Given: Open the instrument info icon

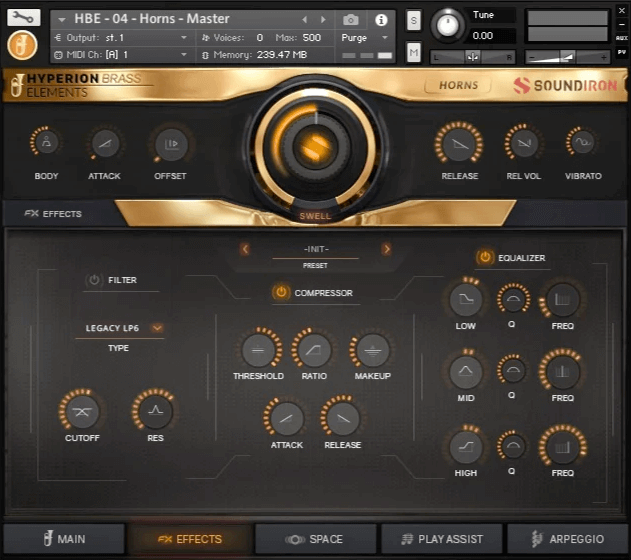Looking at the screenshot, I should [380, 19].
